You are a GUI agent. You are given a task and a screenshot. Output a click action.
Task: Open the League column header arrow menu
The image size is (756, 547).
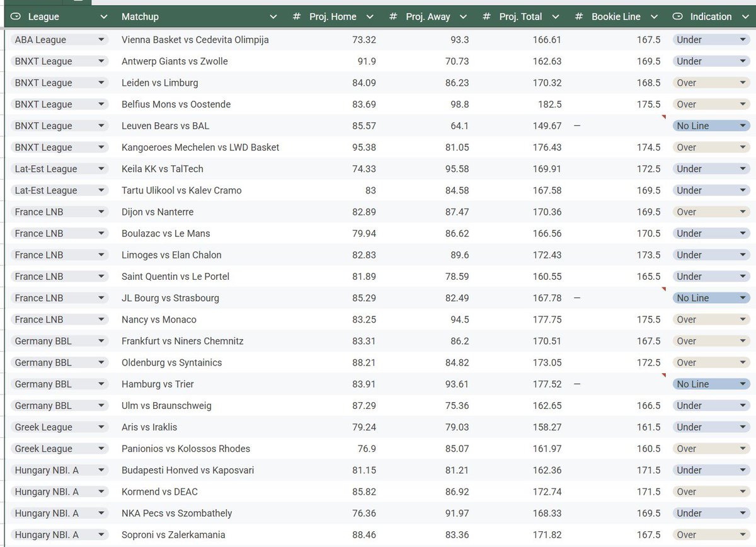pyautogui.click(x=103, y=17)
